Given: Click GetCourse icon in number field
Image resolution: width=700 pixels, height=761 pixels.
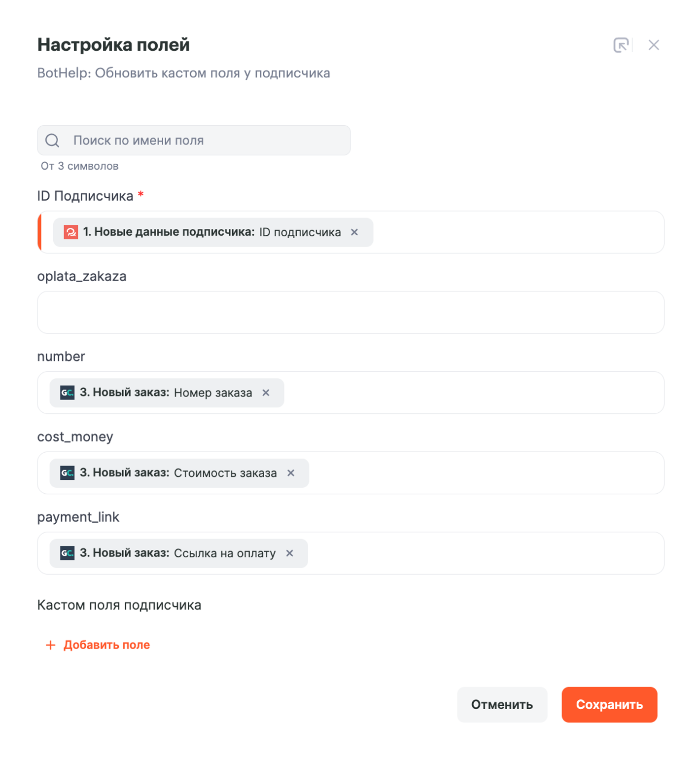Looking at the screenshot, I should pos(68,393).
